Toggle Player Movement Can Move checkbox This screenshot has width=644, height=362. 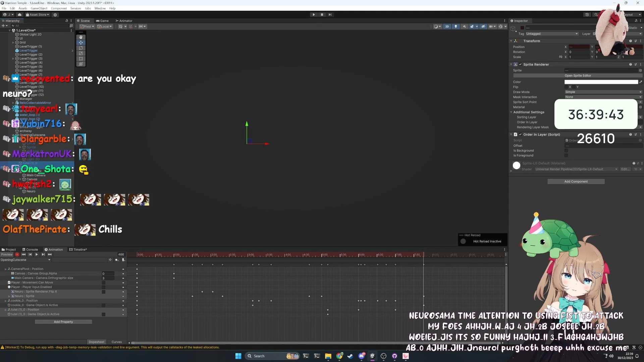pos(104,283)
